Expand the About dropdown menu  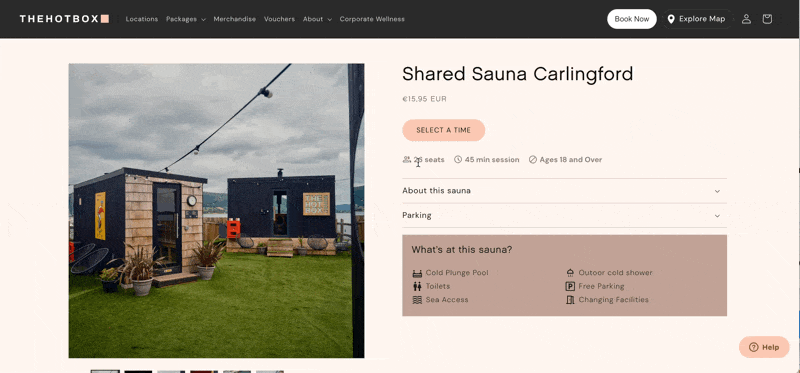[317, 19]
